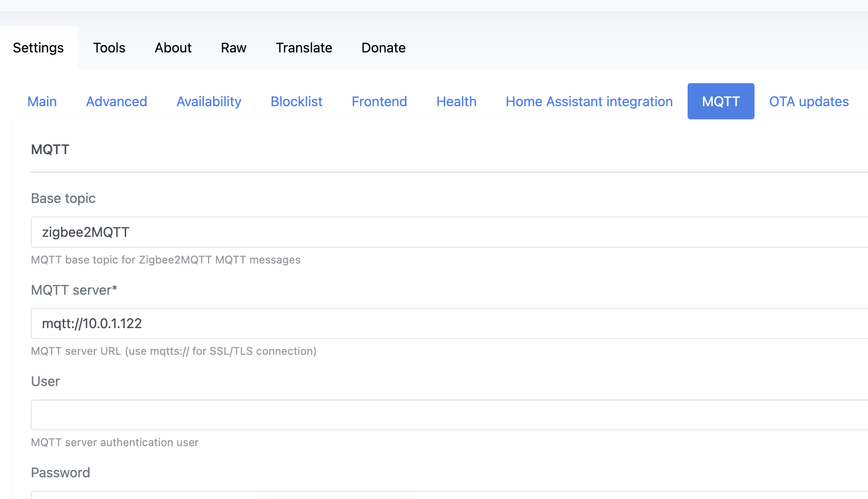The image size is (868, 499).
Task: Switch to the Raw settings view
Action: pyautogui.click(x=233, y=47)
